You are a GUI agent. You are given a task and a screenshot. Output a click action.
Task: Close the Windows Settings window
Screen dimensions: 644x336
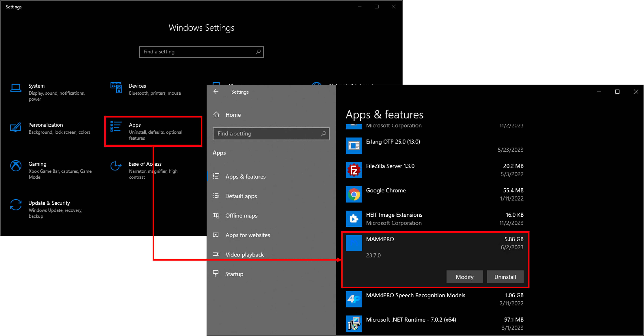(394, 7)
